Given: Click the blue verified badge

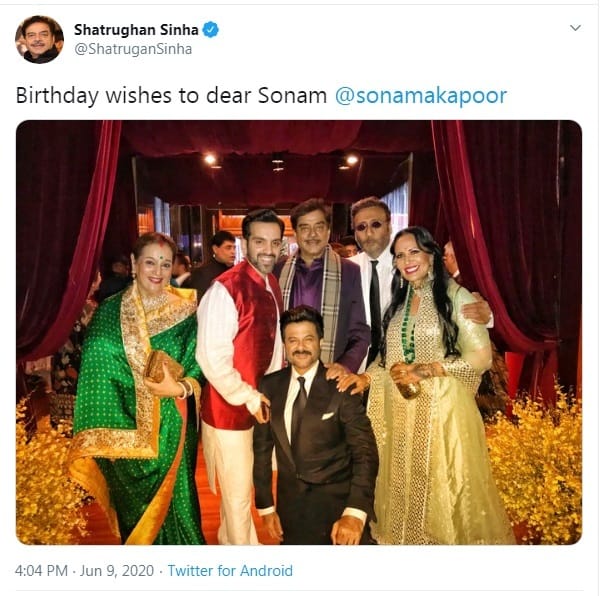Looking at the screenshot, I should point(211,30).
